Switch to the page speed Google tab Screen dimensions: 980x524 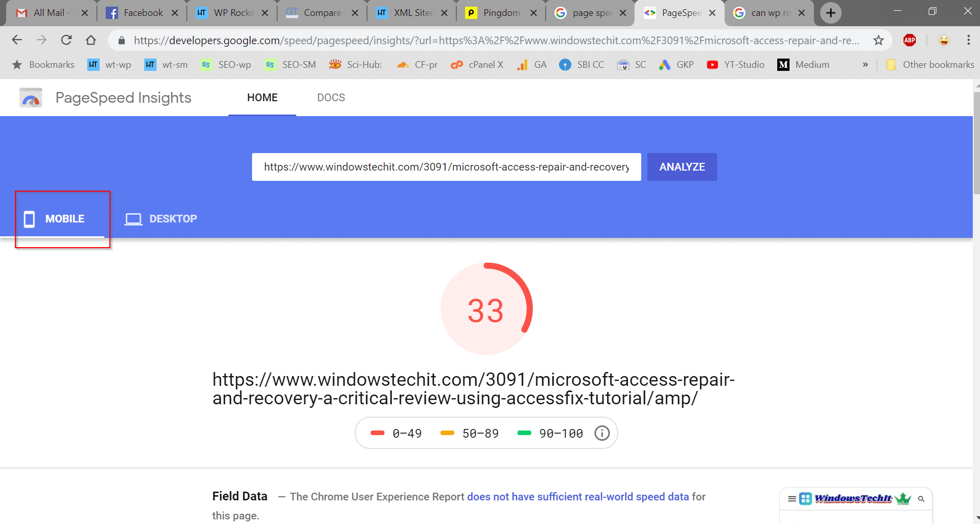pos(590,13)
